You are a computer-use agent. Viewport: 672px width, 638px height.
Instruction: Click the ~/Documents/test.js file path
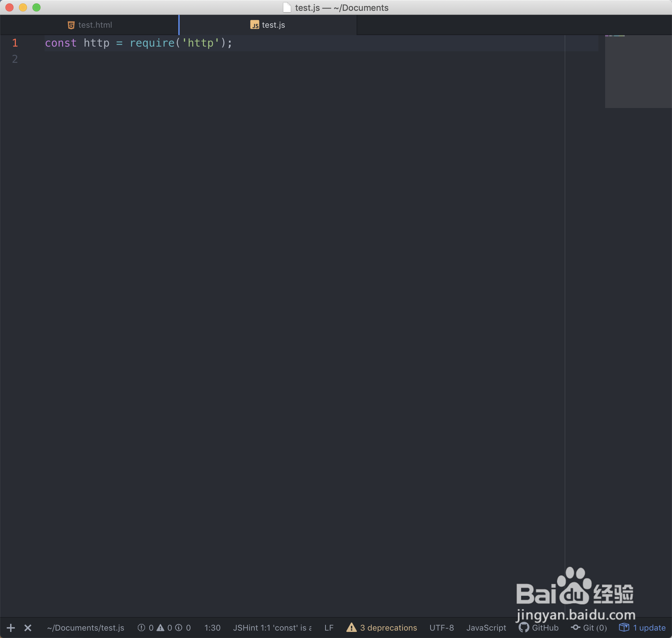[x=85, y=628]
